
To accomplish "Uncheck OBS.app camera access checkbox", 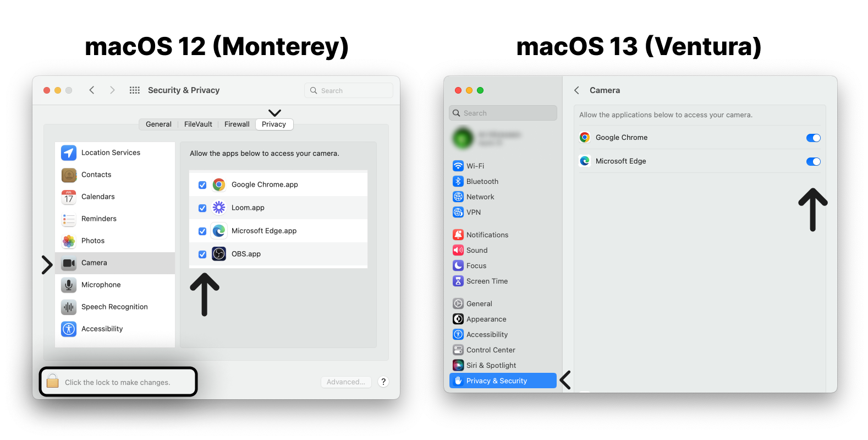I will [x=202, y=254].
